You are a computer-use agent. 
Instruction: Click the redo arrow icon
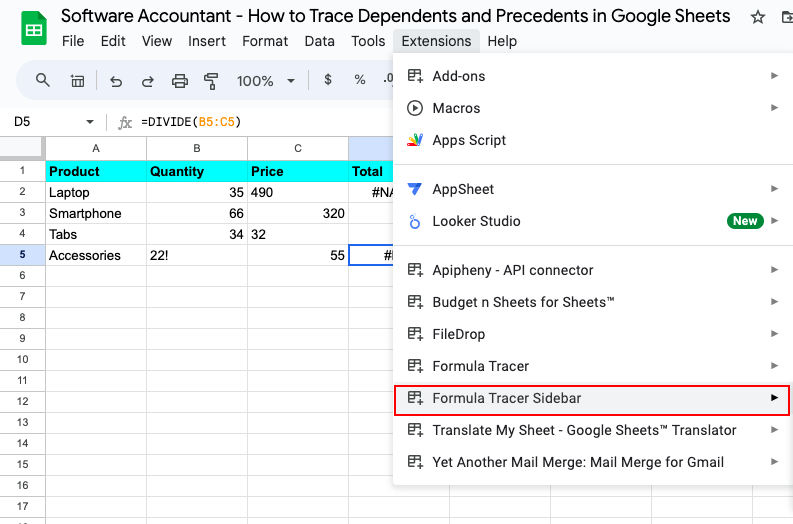[x=148, y=81]
